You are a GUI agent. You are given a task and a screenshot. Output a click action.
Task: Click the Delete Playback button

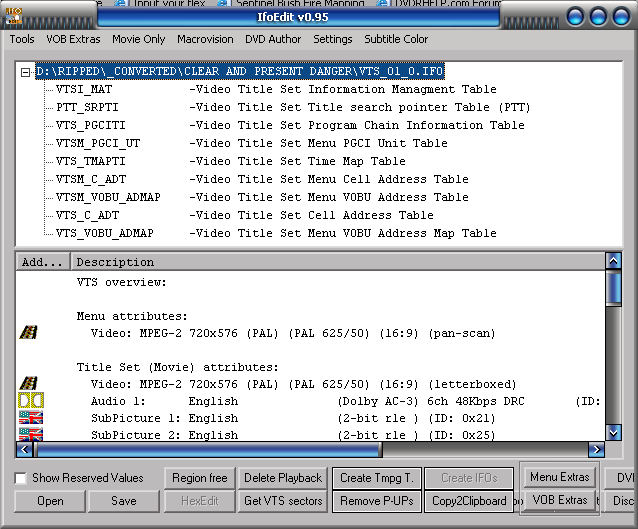pyautogui.click(x=283, y=478)
